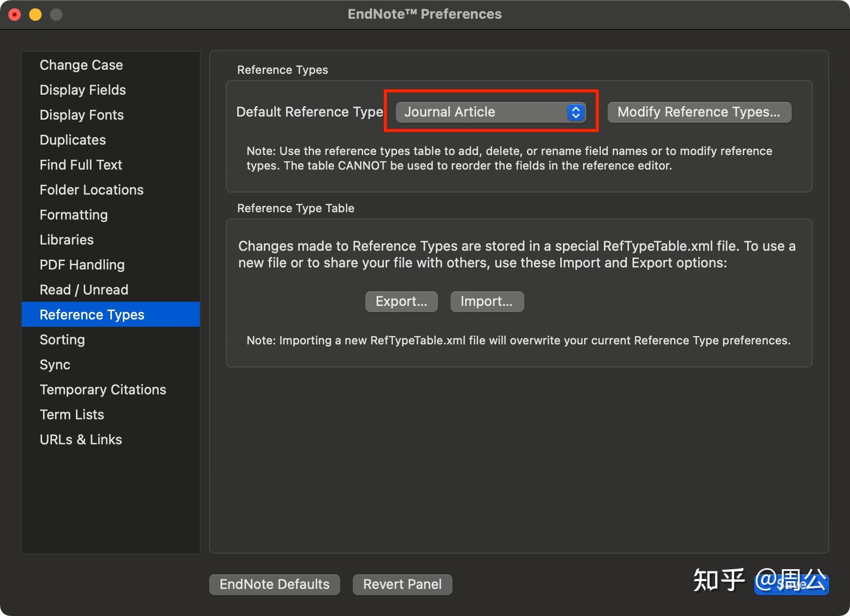The height and width of the screenshot is (616, 850).
Task: Open the Default Reference Type dropdown
Action: tap(491, 112)
